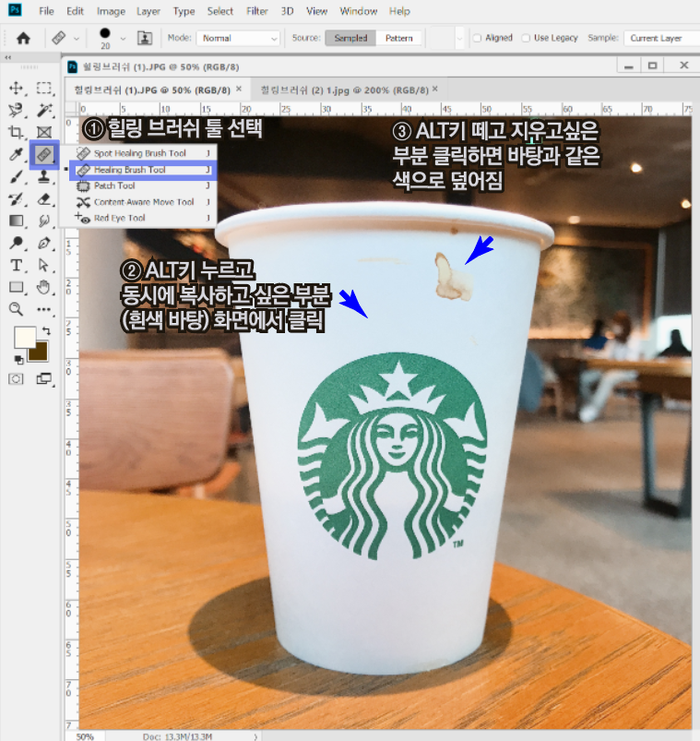
Task: Close the 50% zoom document tab
Action: 239,89
